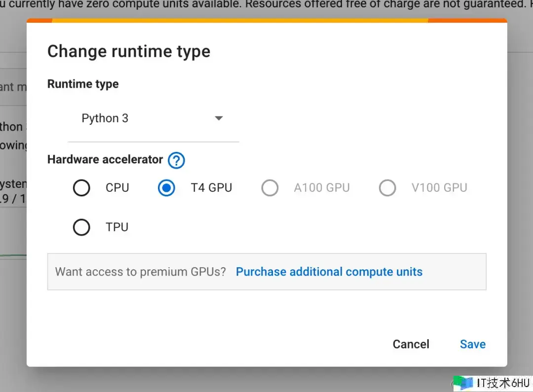Click the V100 GPU label text
The width and height of the screenshot is (533, 392).
point(439,188)
